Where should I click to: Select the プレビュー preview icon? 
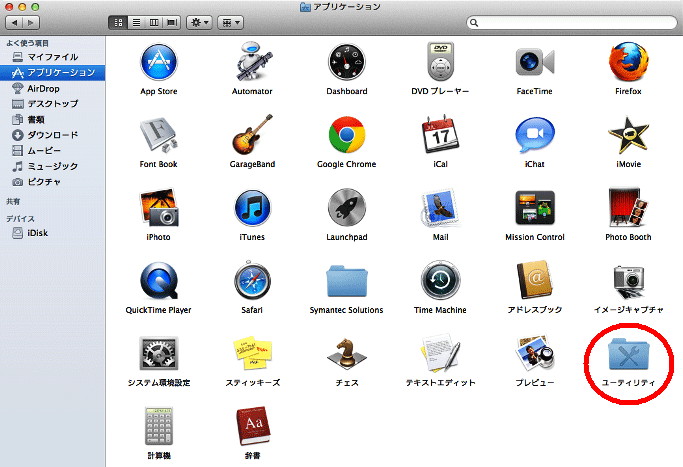[534, 353]
